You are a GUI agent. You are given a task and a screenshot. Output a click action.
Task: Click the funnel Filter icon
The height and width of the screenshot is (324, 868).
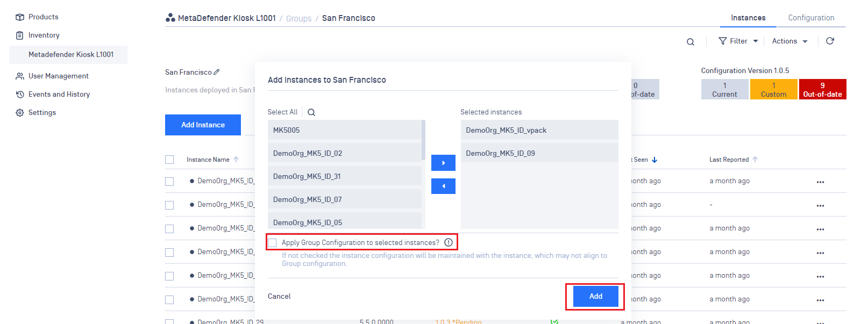[723, 41]
